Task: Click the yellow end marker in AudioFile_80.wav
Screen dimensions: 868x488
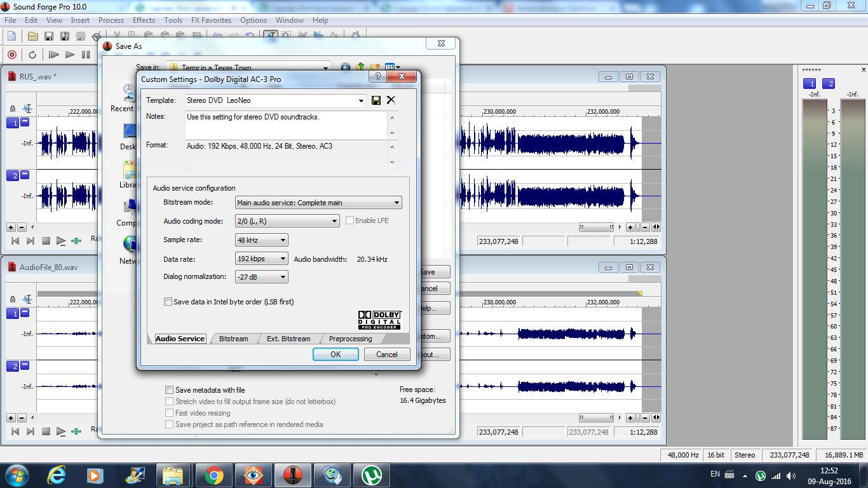Action: click(x=639, y=293)
